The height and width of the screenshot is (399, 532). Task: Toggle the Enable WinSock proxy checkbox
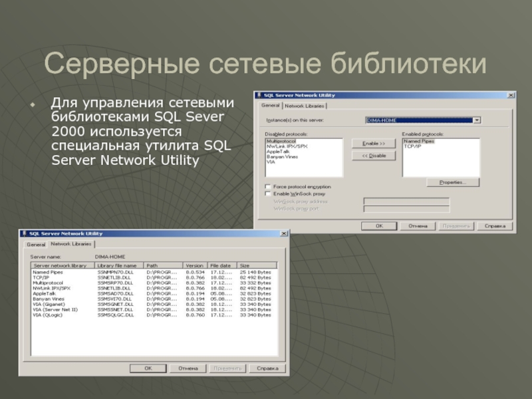[268, 194]
